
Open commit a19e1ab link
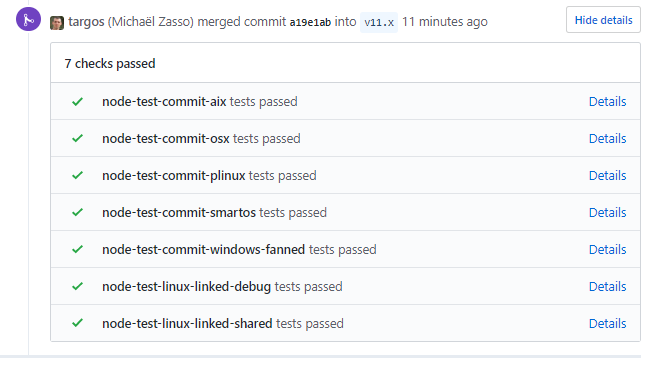(x=310, y=22)
